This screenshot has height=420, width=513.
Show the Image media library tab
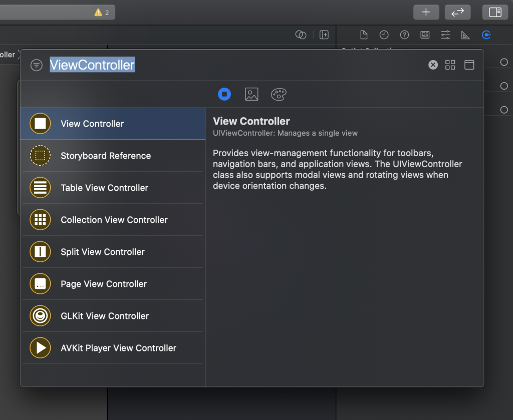point(251,94)
